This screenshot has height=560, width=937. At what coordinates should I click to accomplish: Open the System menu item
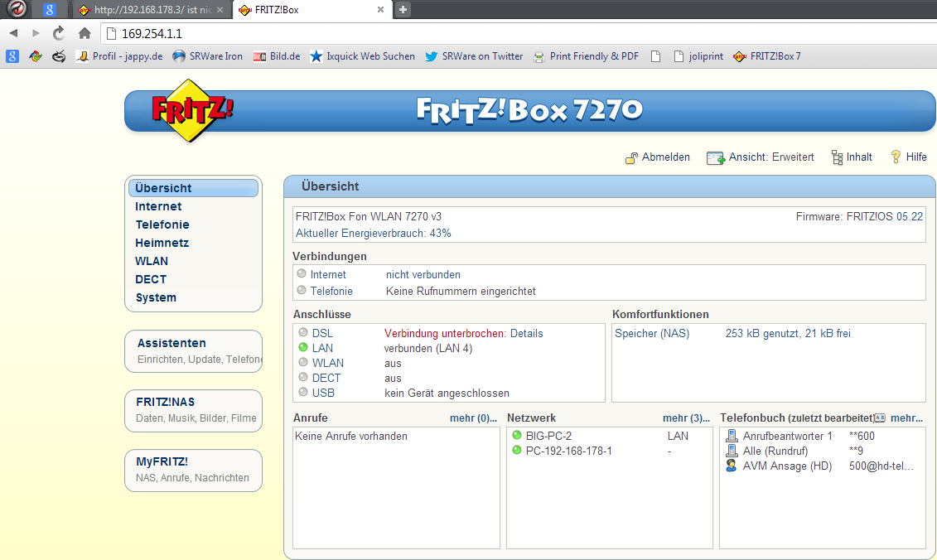click(x=156, y=297)
